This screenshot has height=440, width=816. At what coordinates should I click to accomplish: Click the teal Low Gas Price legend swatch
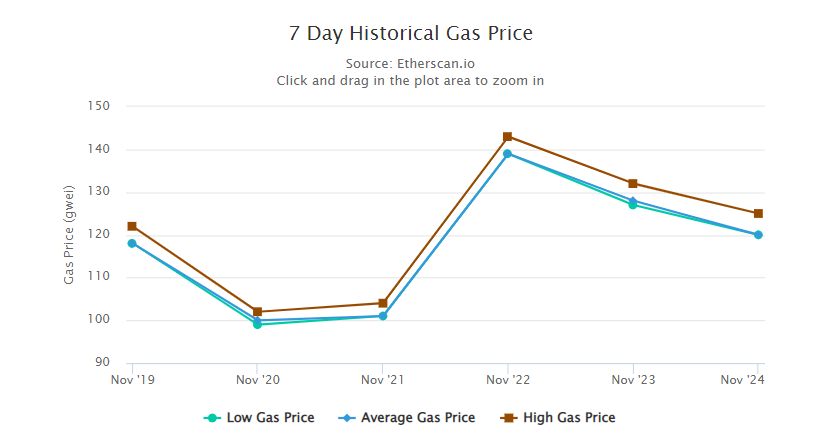click(x=211, y=418)
